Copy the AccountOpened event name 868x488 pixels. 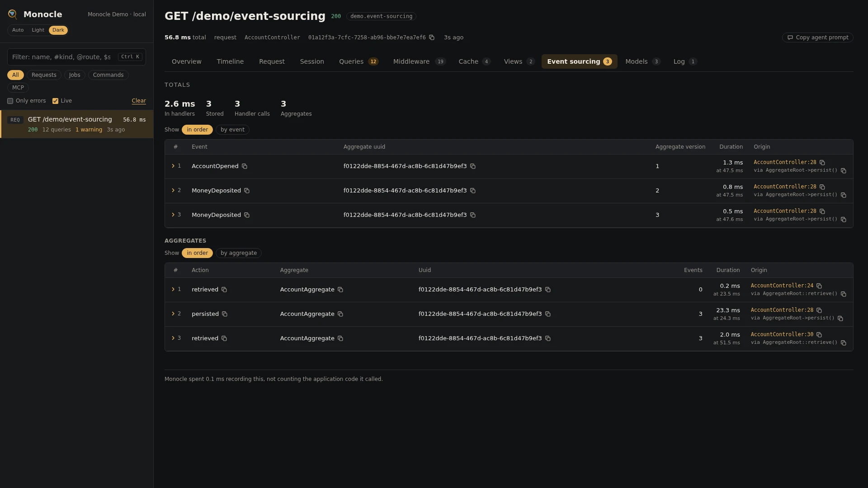pos(245,166)
